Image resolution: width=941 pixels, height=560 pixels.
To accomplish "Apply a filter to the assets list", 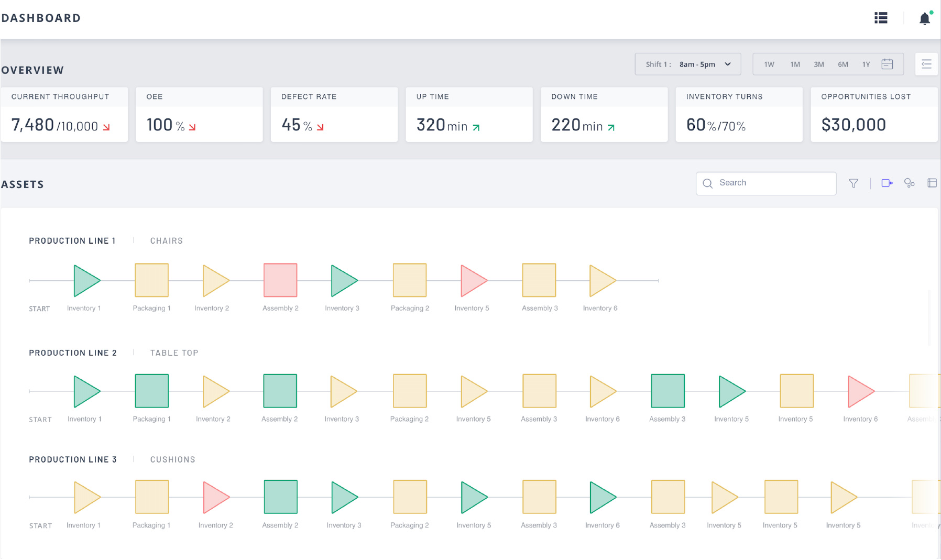I will pyautogui.click(x=854, y=183).
